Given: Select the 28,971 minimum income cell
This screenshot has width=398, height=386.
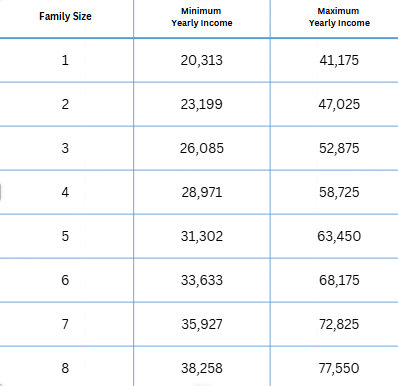Looking at the screenshot, I should [202, 192].
